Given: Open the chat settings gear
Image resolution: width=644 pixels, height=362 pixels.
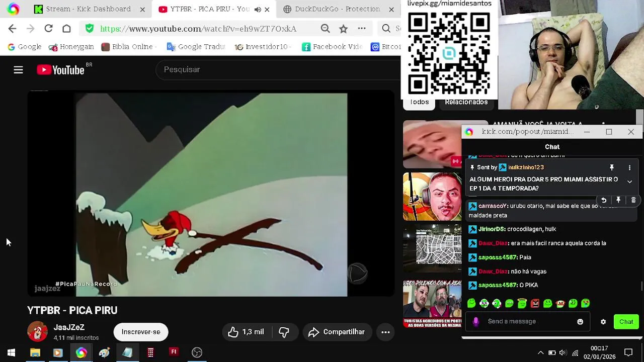Looking at the screenshot, I should [603, 322].
